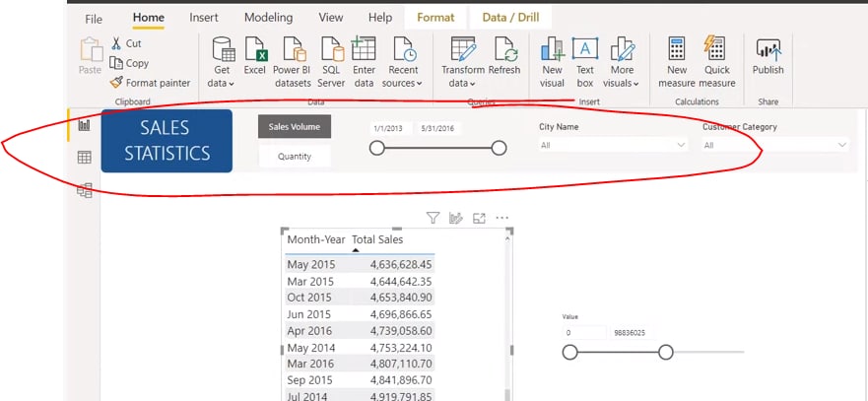Click the SALES STATISTICS title box
The width and height of the screenshot is (868, 401).
point(167,141)
